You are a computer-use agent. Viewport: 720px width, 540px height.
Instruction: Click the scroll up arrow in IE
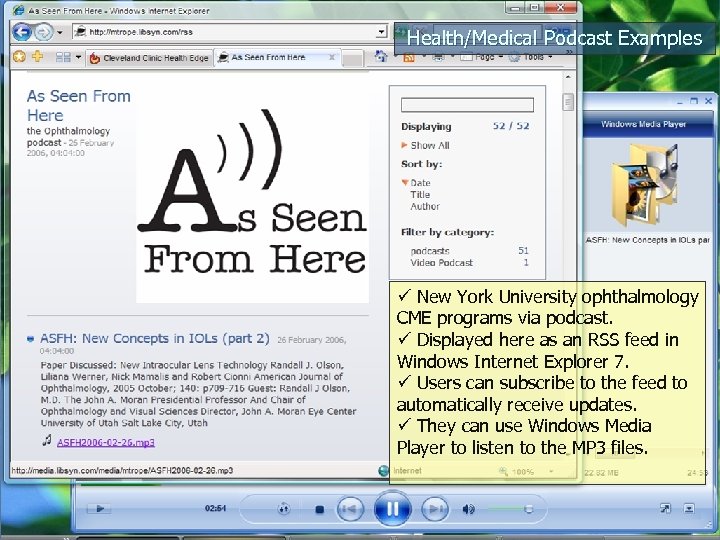568,77
